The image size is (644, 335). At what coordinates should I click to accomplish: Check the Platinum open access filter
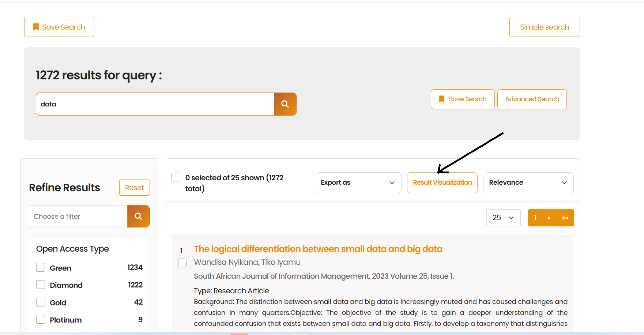coord(41,319)
